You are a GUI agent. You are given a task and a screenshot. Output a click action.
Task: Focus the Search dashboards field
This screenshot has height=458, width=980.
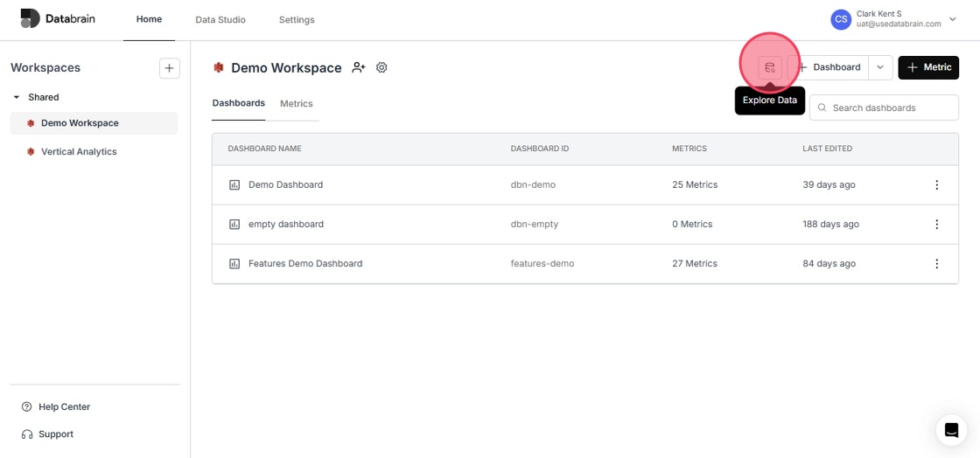pyautogui.click(x=884, y=108)
